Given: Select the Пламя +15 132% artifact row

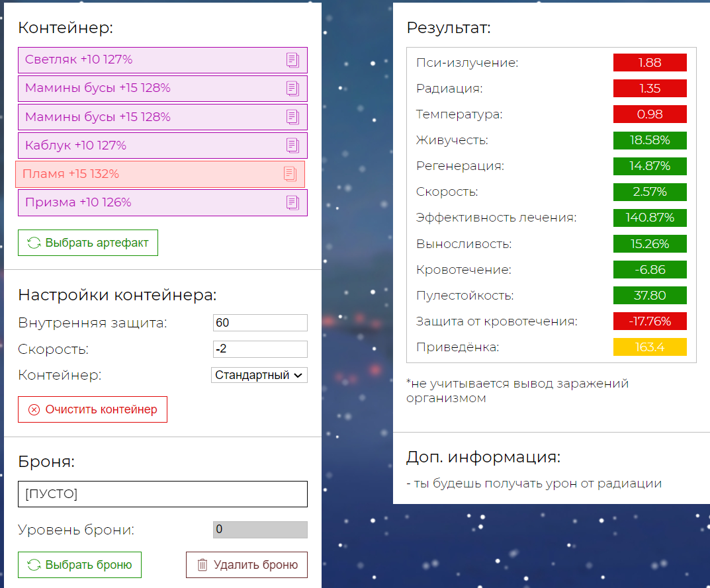Looking at the screenshot, I should [x=146, y=174].
